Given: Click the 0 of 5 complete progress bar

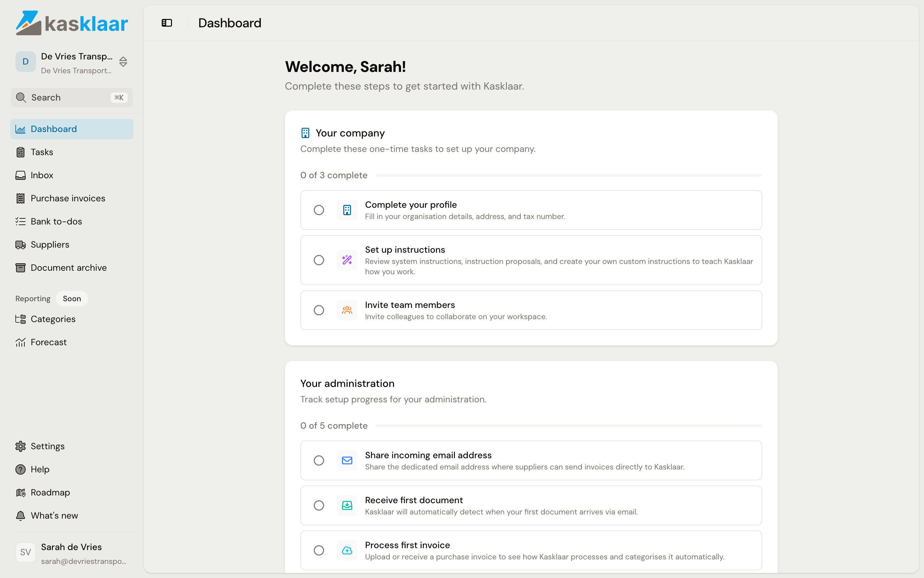Looking at the screenshot, I should coord(569,425).
